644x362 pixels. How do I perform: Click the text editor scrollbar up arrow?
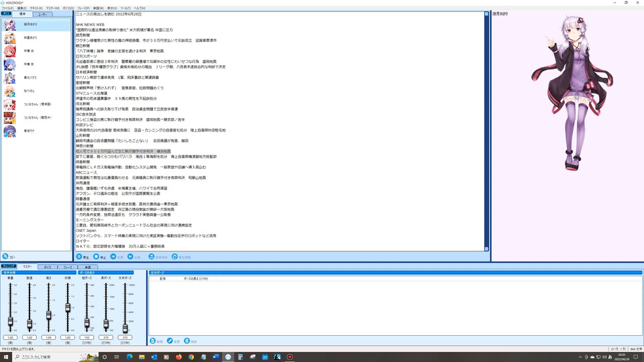(x=486, y=14)
